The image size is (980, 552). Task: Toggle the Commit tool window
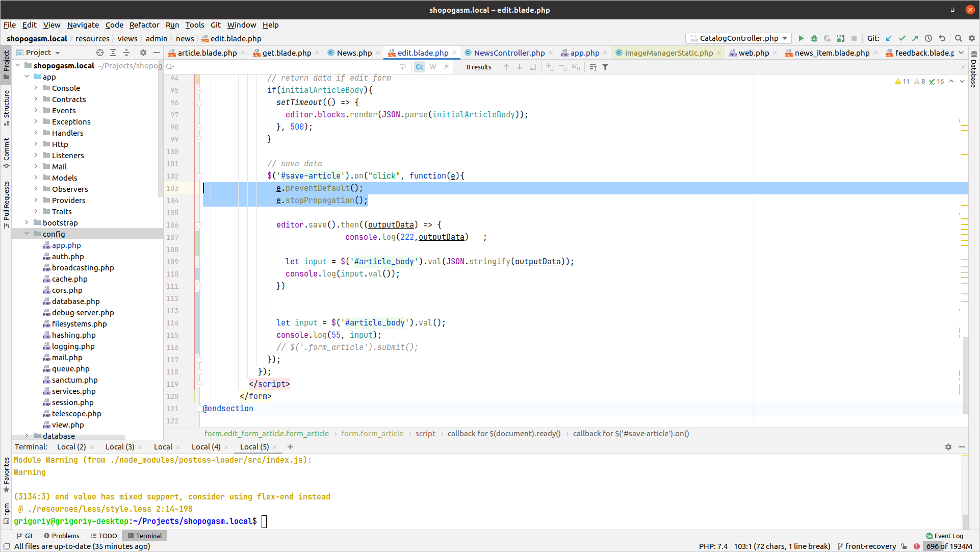click(x=6, y=153)
